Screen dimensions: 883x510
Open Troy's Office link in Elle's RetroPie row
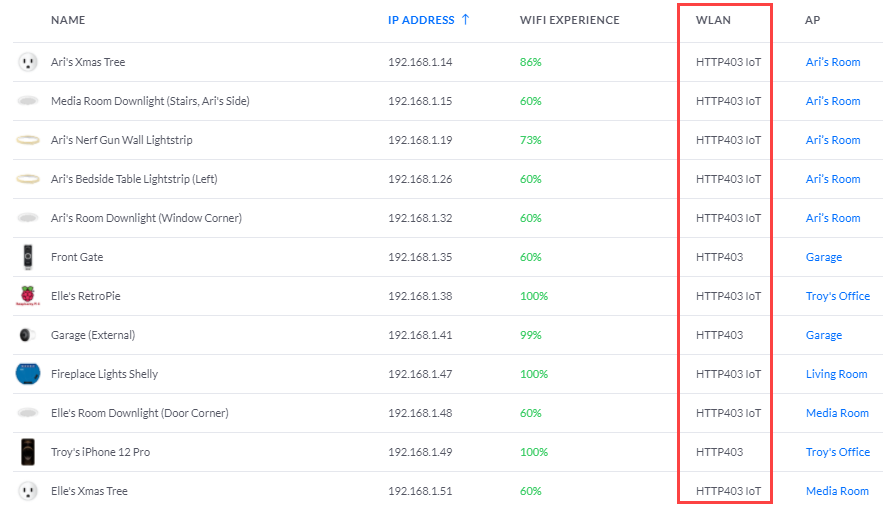(837, 296)
